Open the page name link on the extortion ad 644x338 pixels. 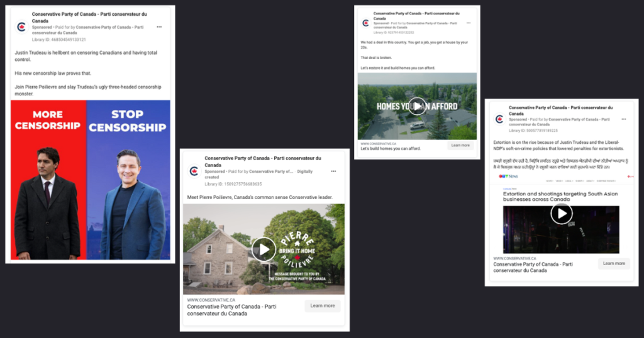[560, 111]
